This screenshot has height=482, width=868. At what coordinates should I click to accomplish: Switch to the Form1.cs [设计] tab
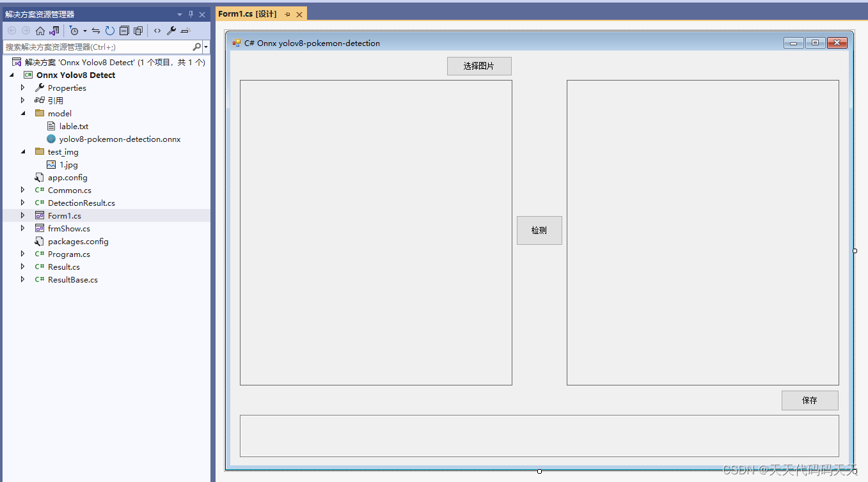pyautogui.click(x=248, y=14)
